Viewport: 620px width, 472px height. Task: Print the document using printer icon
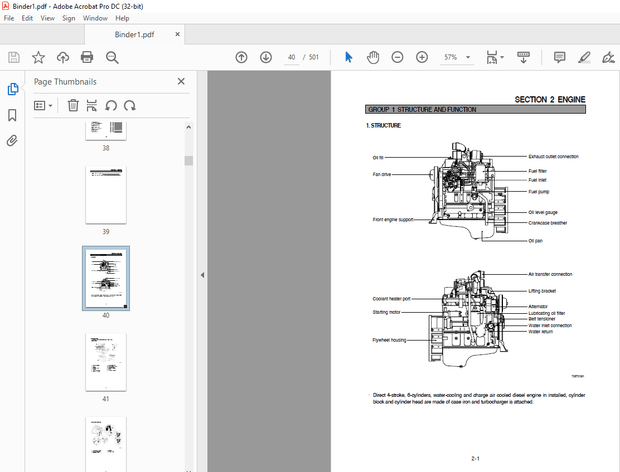[87, 58]
